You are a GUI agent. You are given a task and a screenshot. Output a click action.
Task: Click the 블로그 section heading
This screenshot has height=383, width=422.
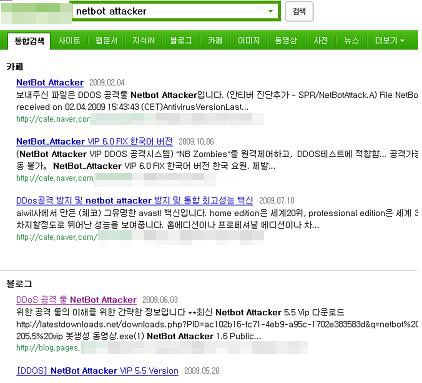[x=19, y=284]
